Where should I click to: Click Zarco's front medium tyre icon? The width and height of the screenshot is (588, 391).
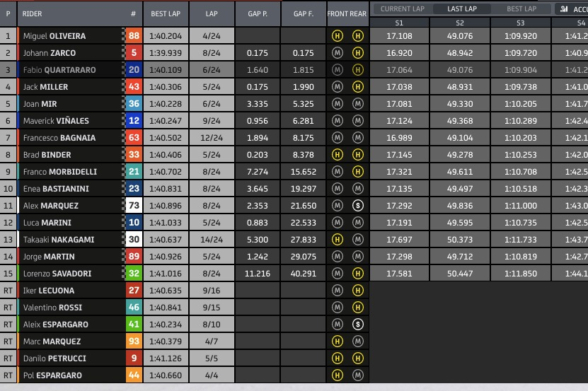[337, 53]
